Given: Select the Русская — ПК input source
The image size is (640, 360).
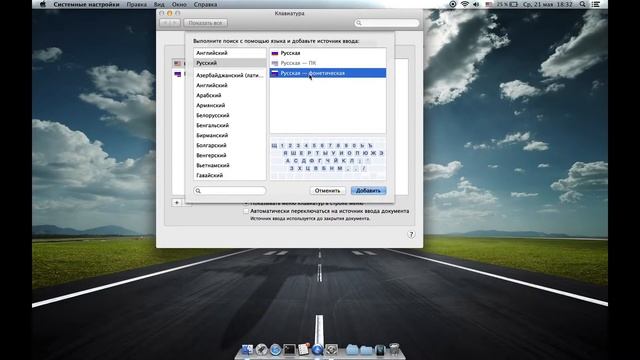Looking at the screenshot, I should 328,63.
